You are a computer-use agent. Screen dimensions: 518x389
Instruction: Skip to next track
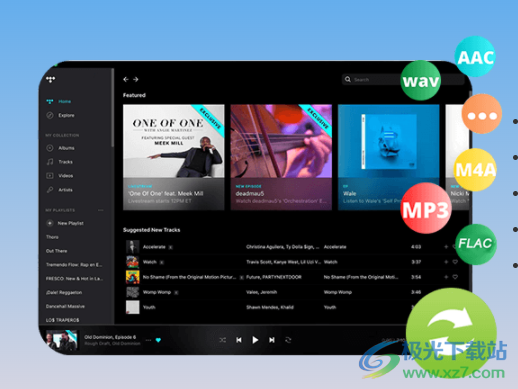tap(272, 340)
